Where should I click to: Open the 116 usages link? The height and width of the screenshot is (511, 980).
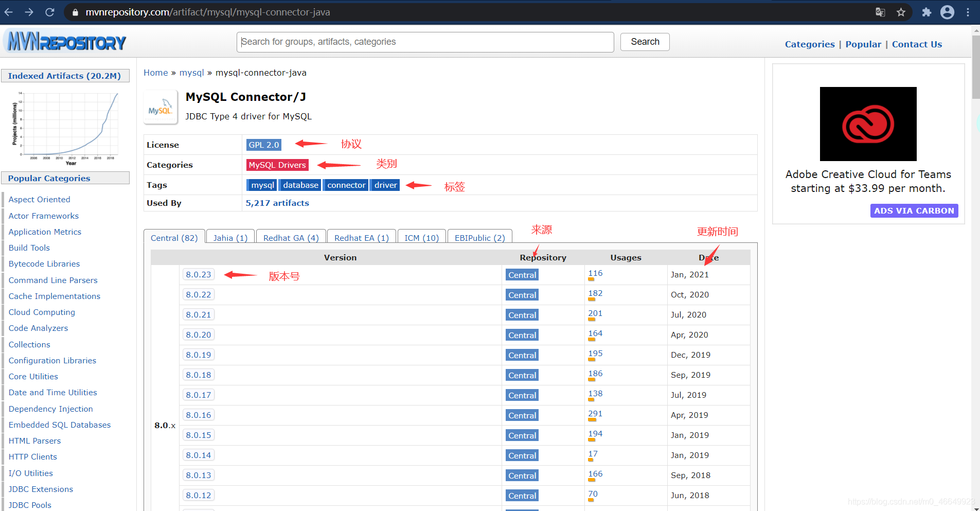coord(595,273)
